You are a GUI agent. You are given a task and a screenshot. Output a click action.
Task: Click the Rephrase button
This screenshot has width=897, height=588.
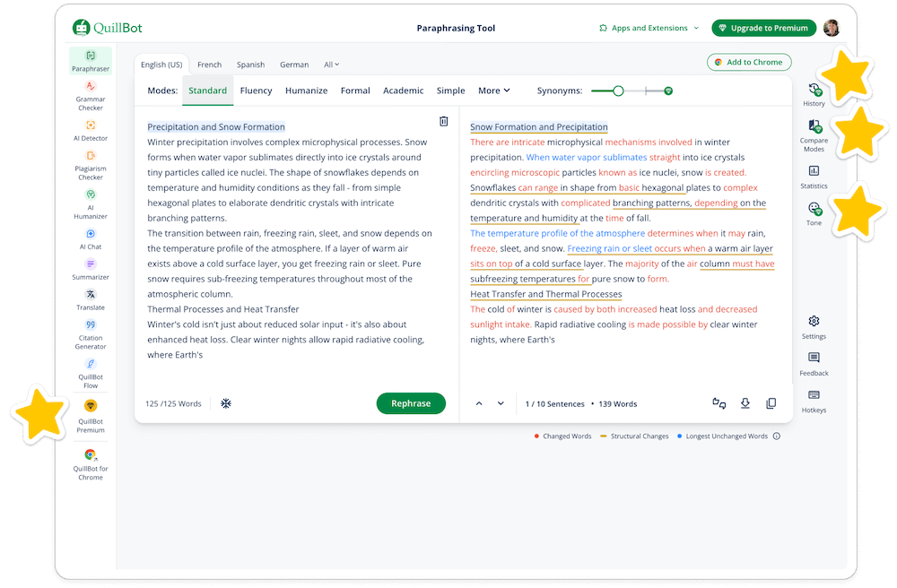coord(411,403)
